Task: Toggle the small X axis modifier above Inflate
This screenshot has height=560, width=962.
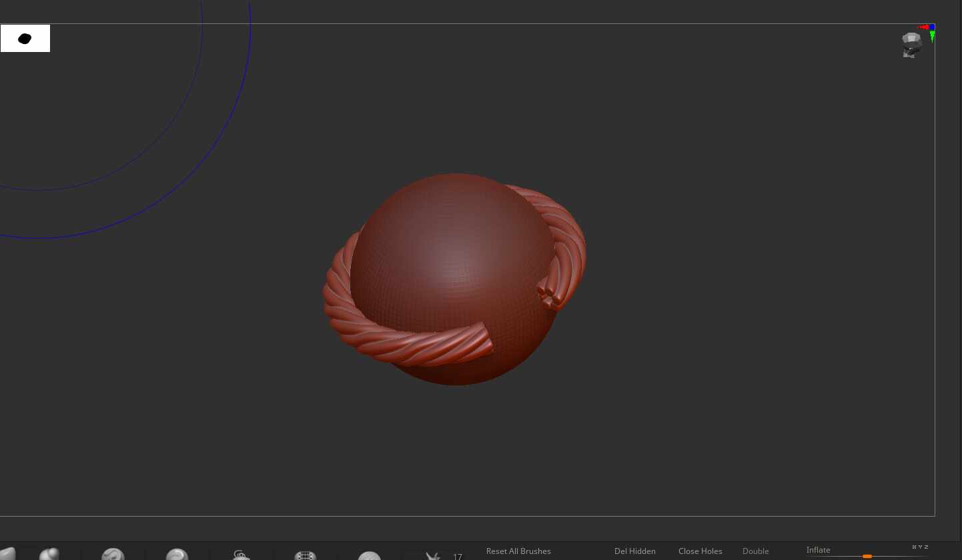Action: pyautogui.click(x=914, y=547)
